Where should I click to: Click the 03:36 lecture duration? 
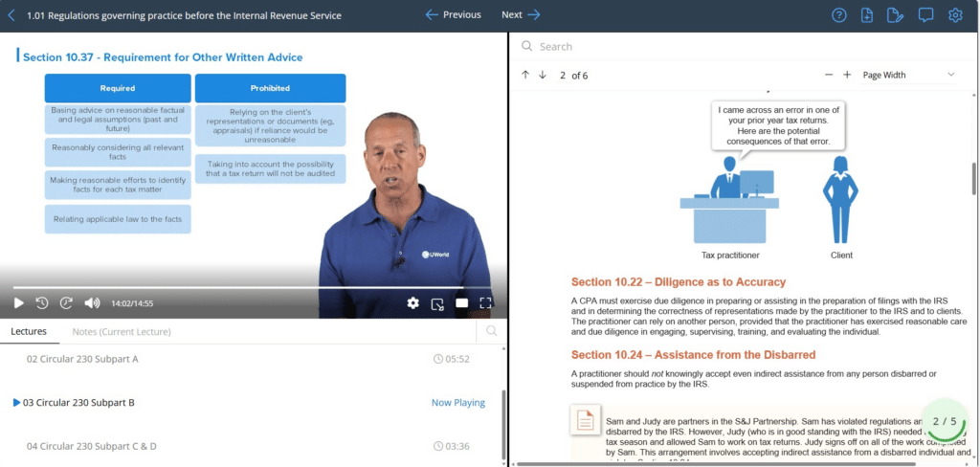[x=452, y=446]
